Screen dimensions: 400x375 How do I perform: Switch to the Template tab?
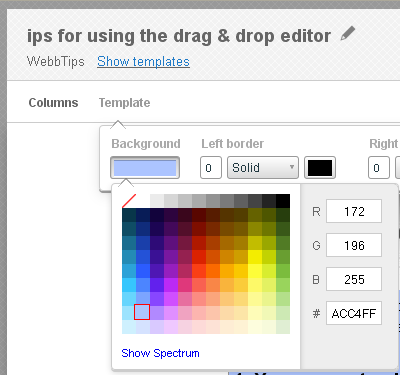(124, 103)
